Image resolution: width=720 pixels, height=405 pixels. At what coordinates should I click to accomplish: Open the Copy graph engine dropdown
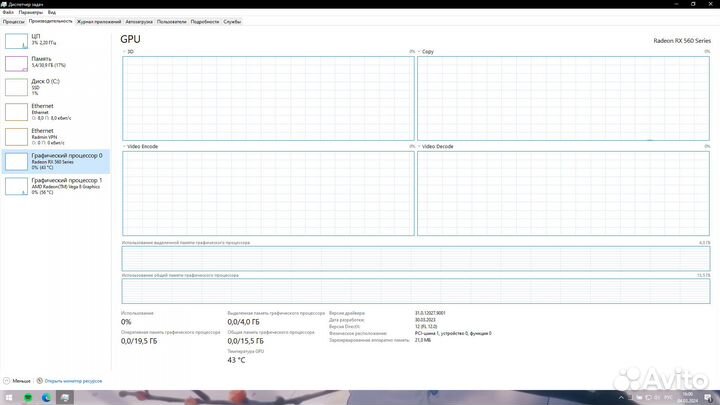(x=419, y=51)
